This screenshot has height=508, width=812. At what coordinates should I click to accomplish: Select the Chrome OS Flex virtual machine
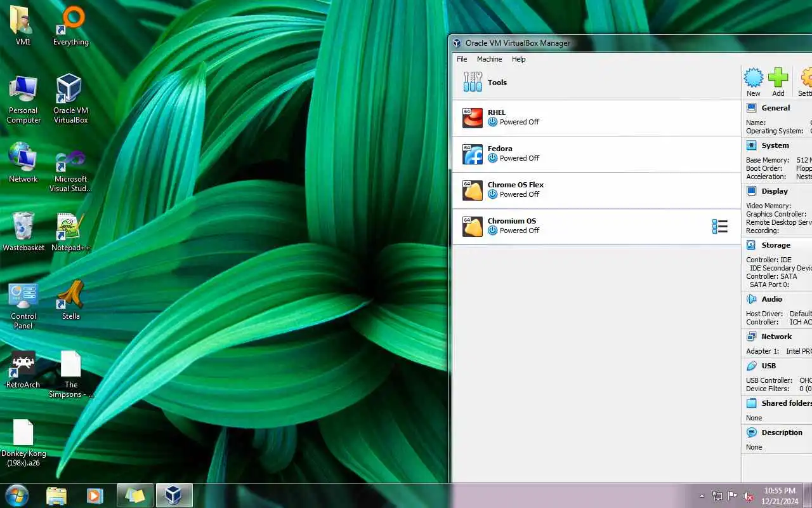click(596, 190)
